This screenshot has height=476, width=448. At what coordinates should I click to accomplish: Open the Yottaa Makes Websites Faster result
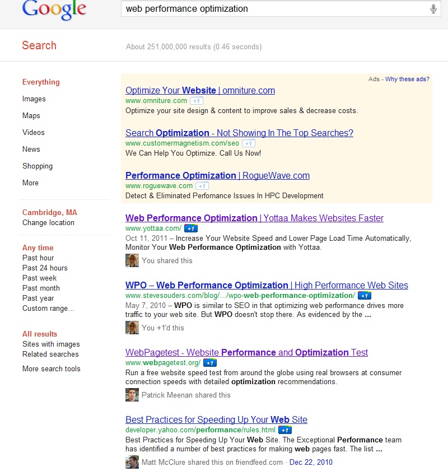(x=255, y=218)
